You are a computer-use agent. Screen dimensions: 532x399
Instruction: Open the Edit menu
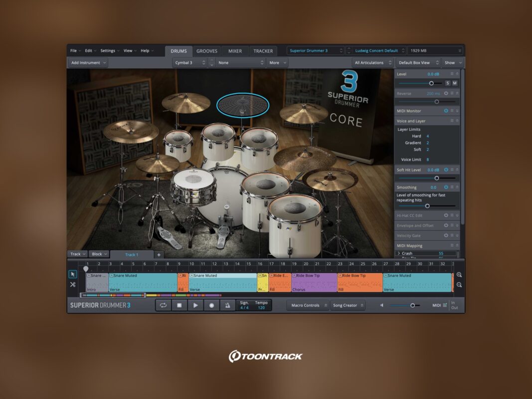tap(90, 50)
